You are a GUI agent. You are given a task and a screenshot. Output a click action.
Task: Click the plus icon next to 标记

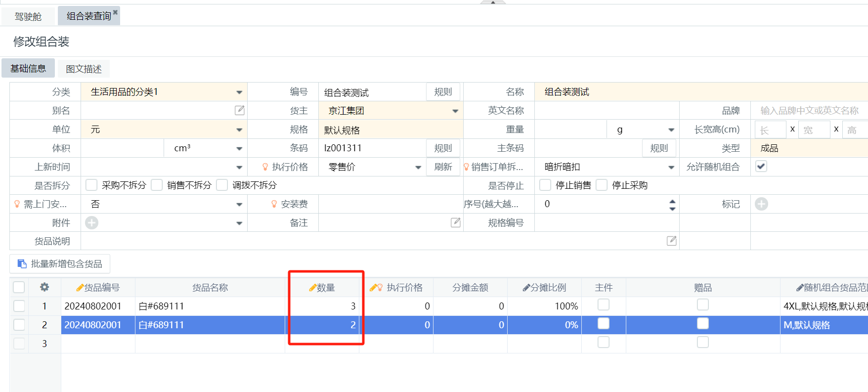point(761,204)
